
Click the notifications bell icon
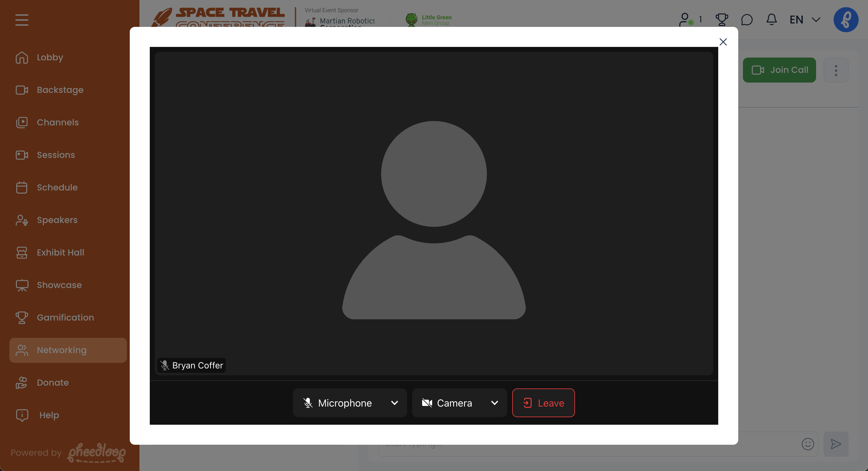click(771, 20)
